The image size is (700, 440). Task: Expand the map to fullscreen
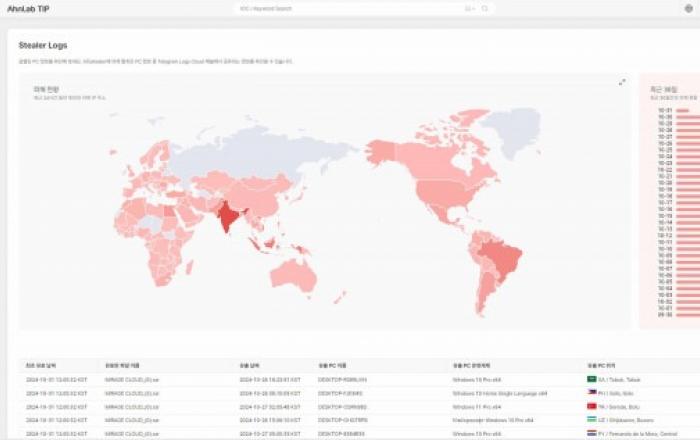[621, 82]
